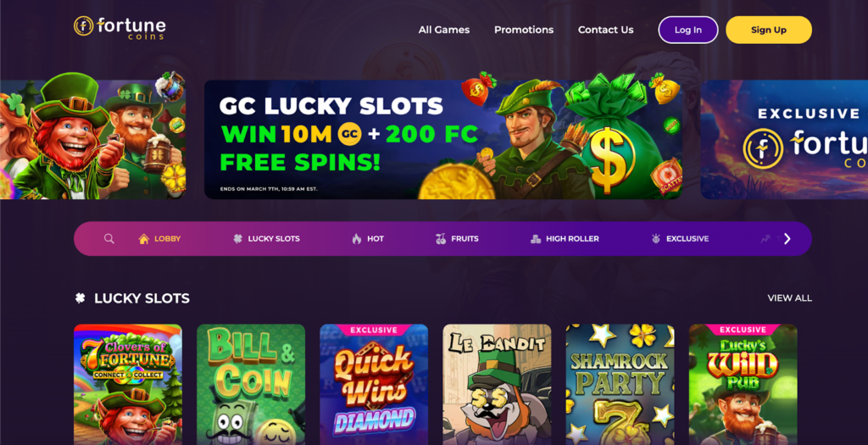Open the GC Lucky Slots banner
The image size is (868, 445).
442,140
